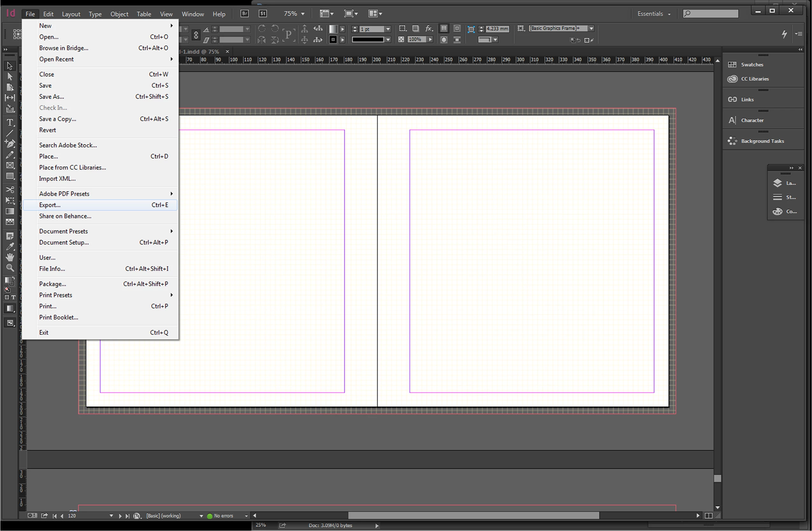
Task: Toggle split layout view button
Action: 709,516
